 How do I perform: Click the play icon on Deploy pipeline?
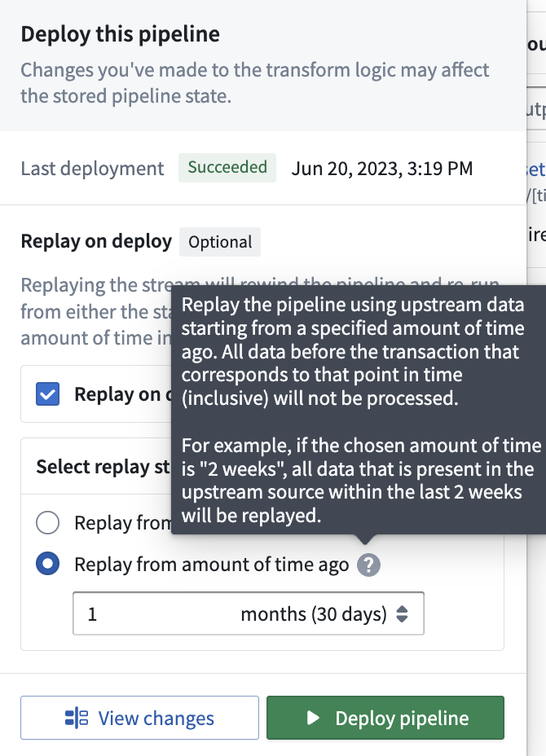(313, 718)
